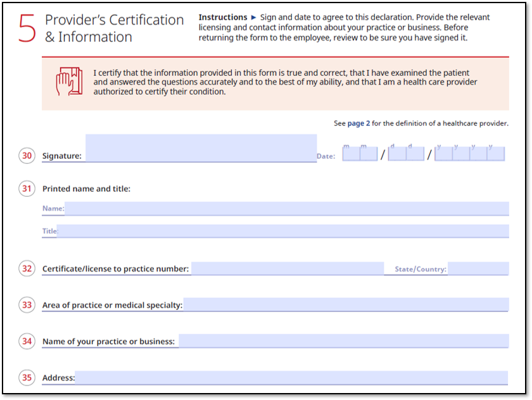The height and width of the screenshot is (400, 532).
Task: Click the circled number 31 marker
Action: pyautogui.click(x=27, y=189)
